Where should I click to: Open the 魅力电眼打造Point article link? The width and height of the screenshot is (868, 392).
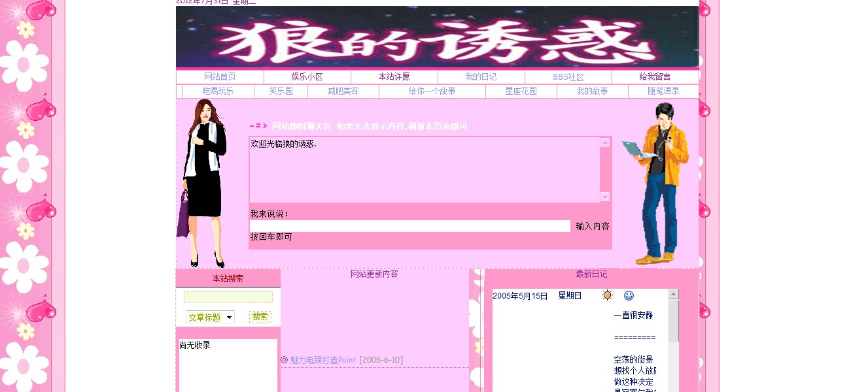click(x=324, y=360)
